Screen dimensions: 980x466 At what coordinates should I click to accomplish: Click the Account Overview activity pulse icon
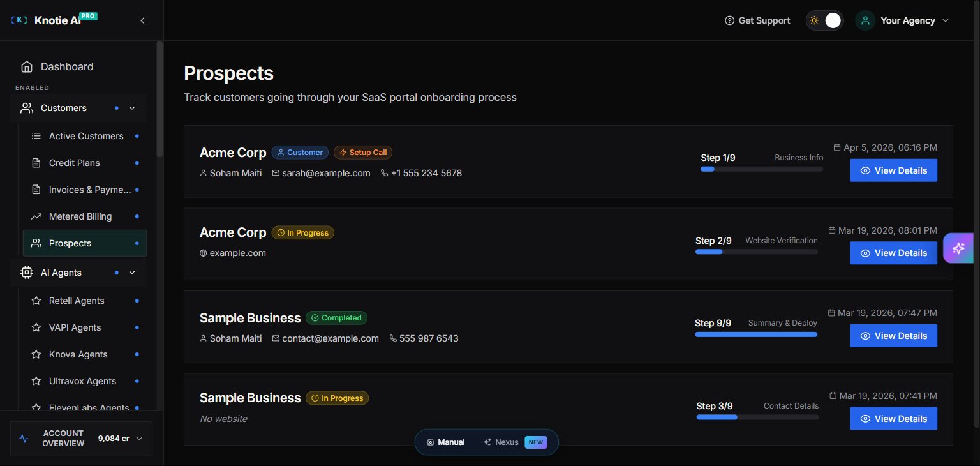pos(24,439)
